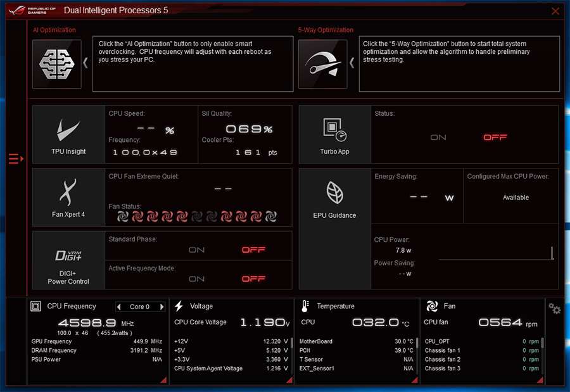
Task: Turn Turbo App status ON
Action: tap(438, 137)
